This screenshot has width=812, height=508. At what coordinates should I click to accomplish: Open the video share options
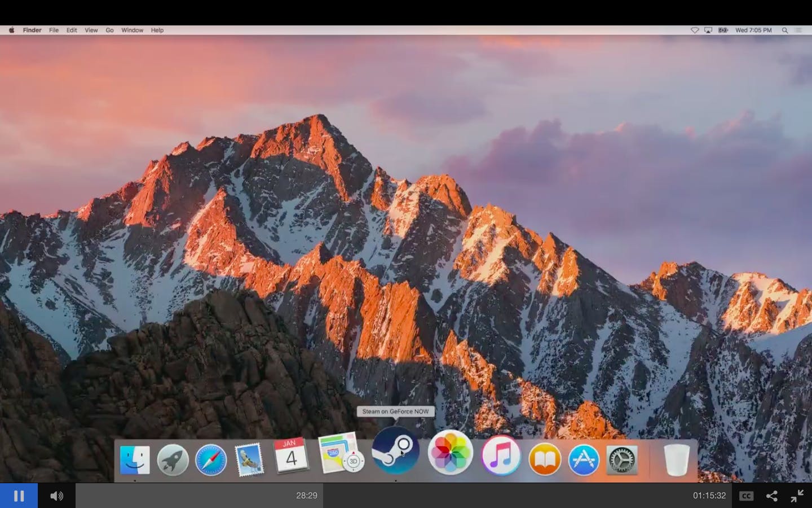click(x=771, y=496)
